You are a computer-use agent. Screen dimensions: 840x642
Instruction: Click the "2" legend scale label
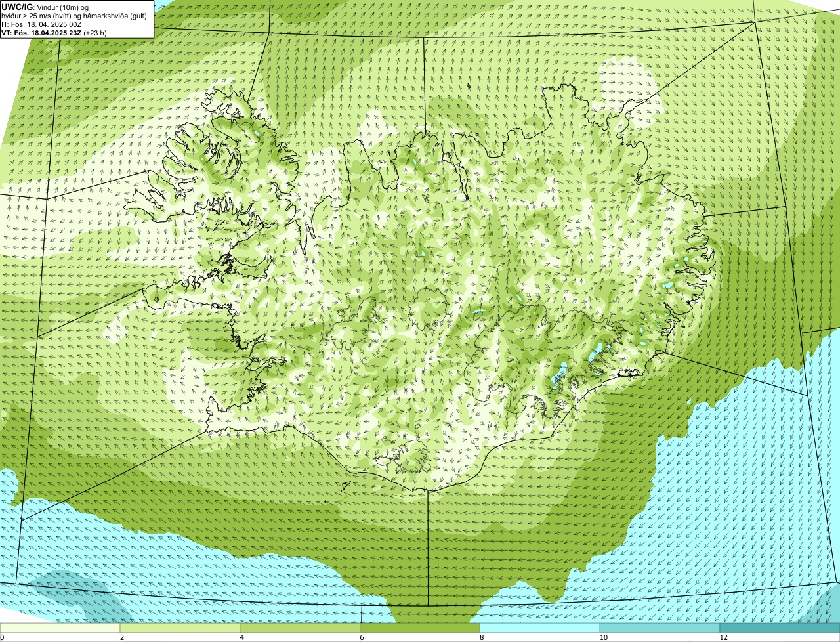(121, 637)
